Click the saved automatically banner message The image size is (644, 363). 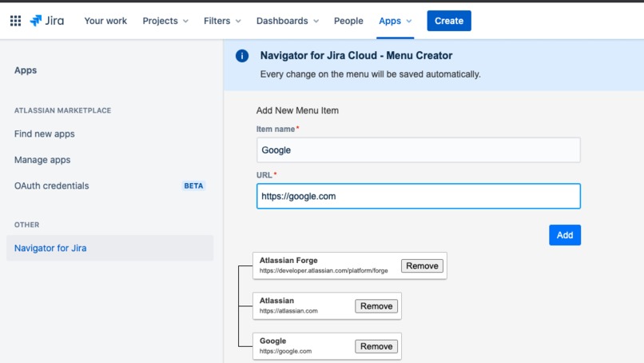370,74
